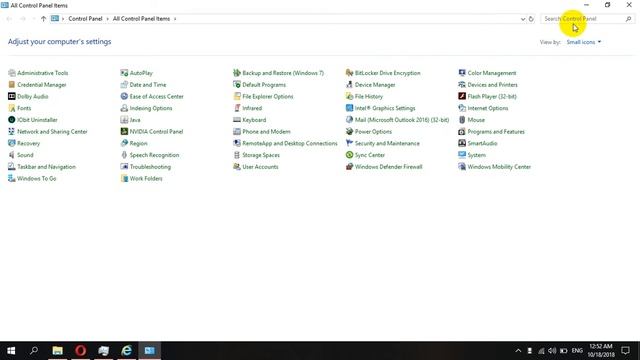Open Troubleshooting link
Screen dimensions: 640x360
150,167
